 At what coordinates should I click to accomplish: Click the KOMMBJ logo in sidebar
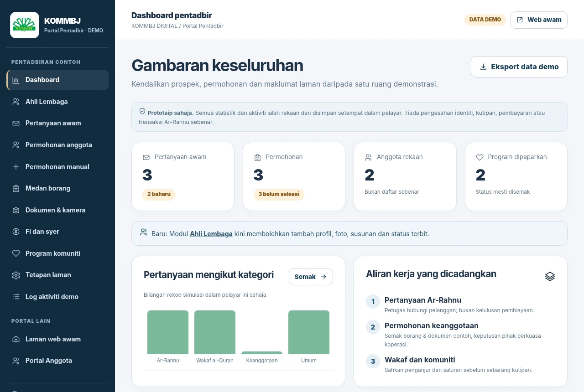point(25,25)
